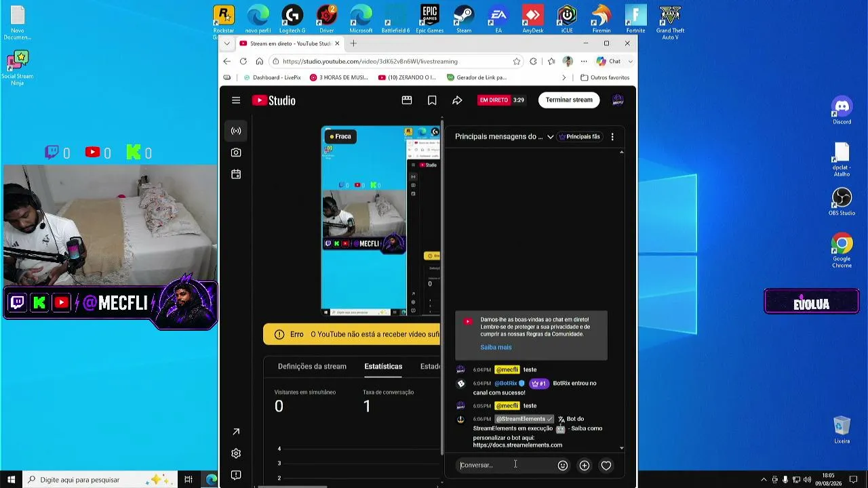Refresh the browser page
This screenshot has width=868, height=488.
click(x=243, y=61)
